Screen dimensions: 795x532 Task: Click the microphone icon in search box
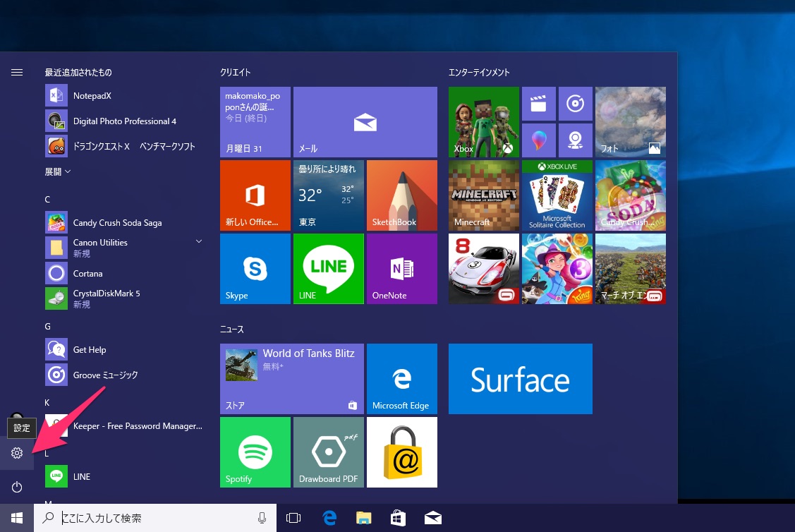pyautogui.click(x=262, y=518)
